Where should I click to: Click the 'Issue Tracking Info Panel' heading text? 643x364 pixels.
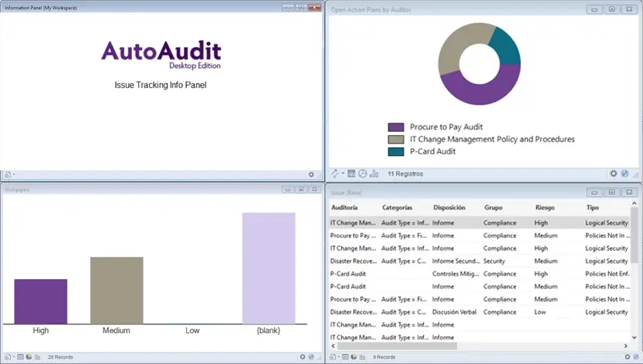tap(161, 85)
